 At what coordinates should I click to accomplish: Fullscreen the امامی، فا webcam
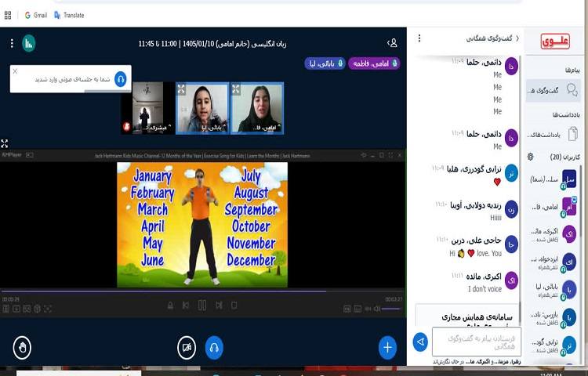236,89
